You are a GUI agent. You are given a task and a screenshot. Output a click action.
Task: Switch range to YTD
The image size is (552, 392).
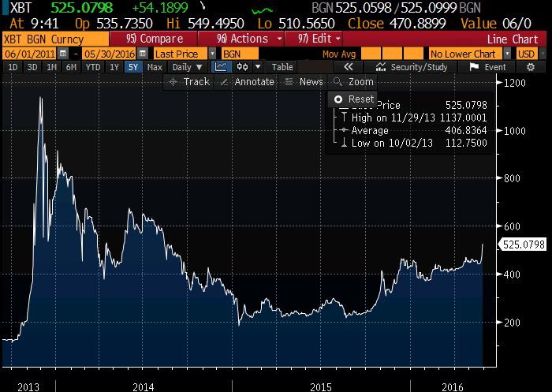click(x=92, y=68)
